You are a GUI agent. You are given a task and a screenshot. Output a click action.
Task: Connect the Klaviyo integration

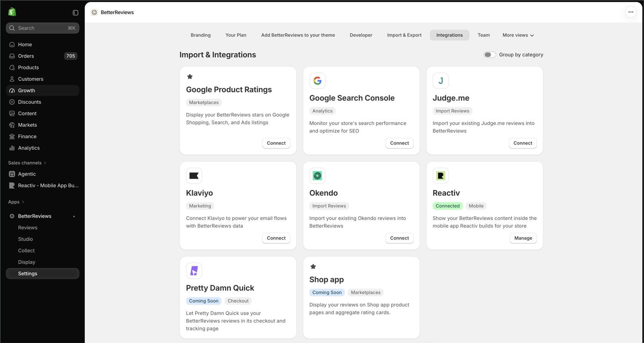276,238
